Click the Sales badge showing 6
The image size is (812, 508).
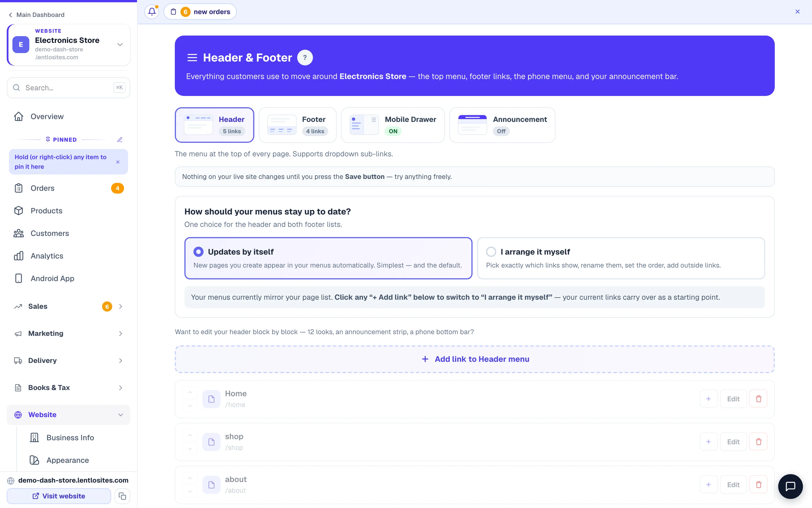[107, 306]
